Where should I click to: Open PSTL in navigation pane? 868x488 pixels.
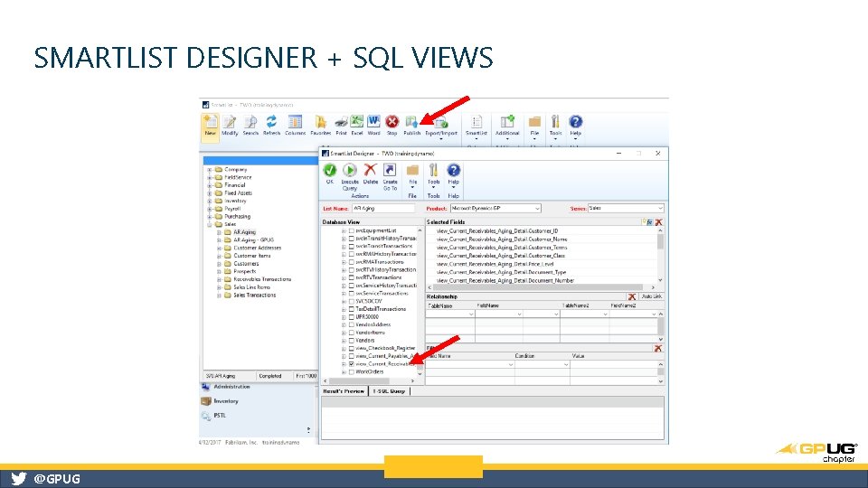click(x=220, y=416)
